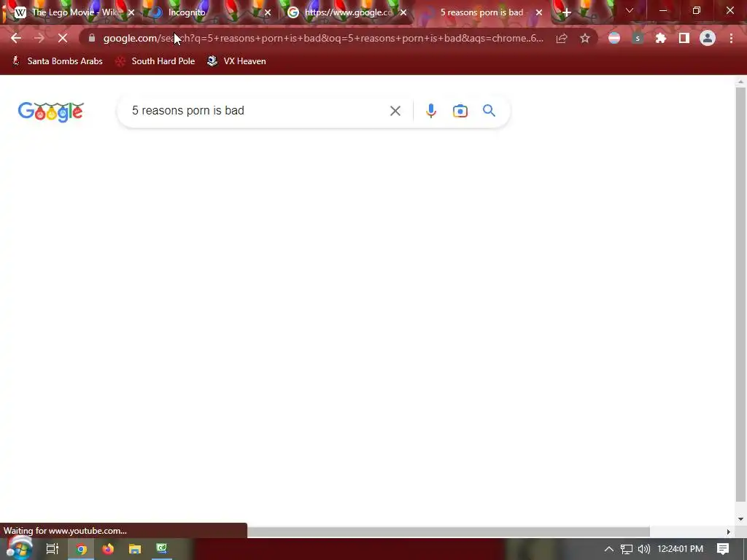The width and height of the screenshot is (747, 560).
Task: Open the Windows Start menu
Action: [x=19, y=548]
